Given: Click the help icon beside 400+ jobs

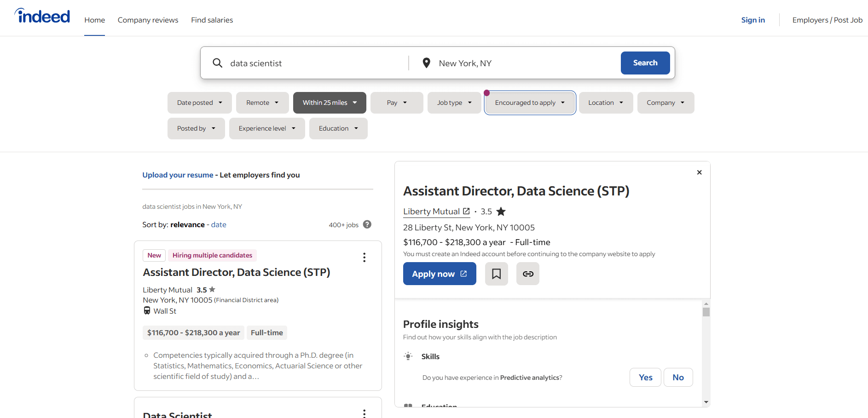Looking at the screenshot, I should (367, 224).
